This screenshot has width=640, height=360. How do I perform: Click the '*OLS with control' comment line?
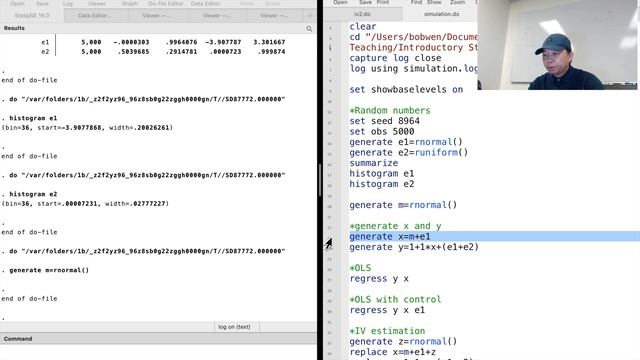click(x=395, y=300)
